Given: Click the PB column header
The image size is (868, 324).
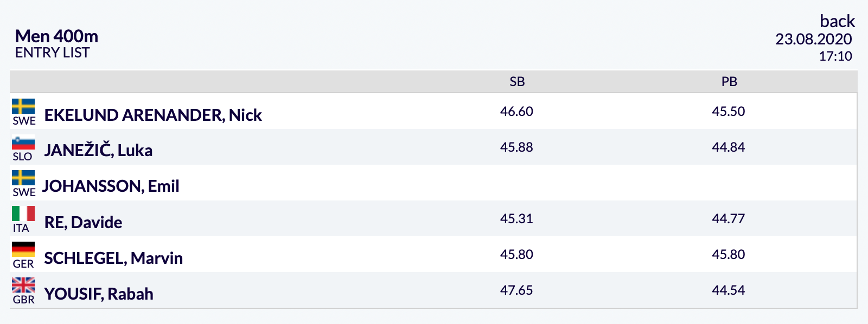Looking at the screenshot, I should pos(729,82).
